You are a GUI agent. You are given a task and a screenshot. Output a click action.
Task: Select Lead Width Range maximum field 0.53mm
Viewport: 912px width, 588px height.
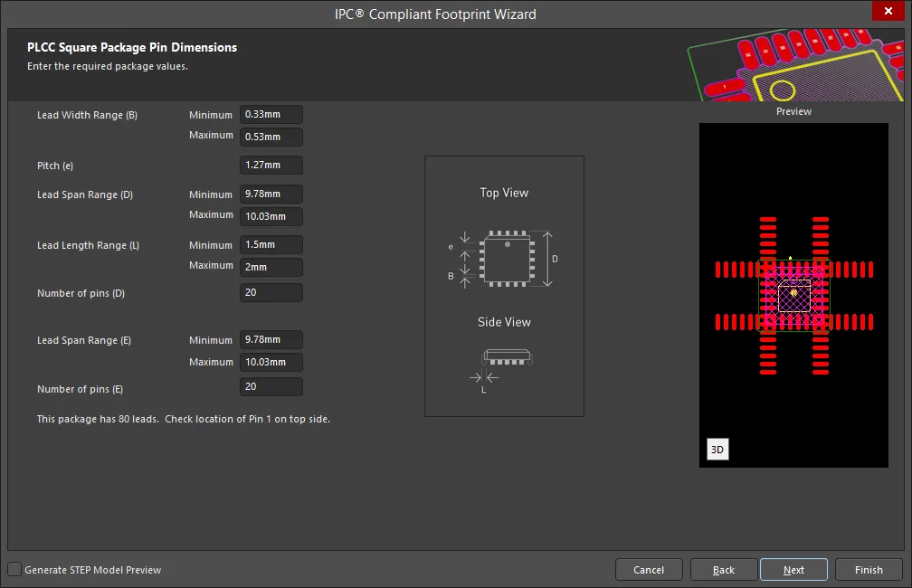[x=271, y=137]
